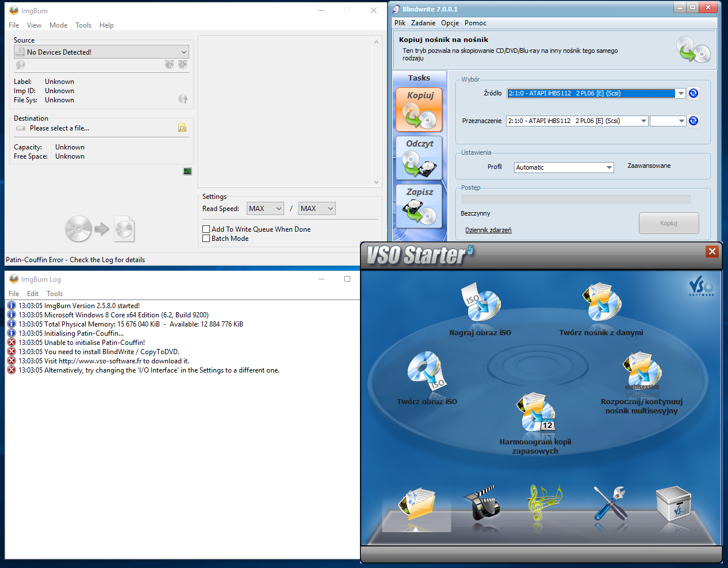
Task: Open Blindwrite Pomoc menu
Action: (476, 23)
